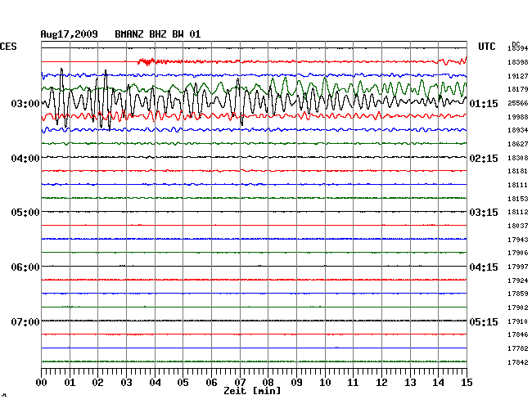Image resolution: width=532 pixels, height=404 pixels.
Task: Click the DC value 18181
Action: point(518,171)
